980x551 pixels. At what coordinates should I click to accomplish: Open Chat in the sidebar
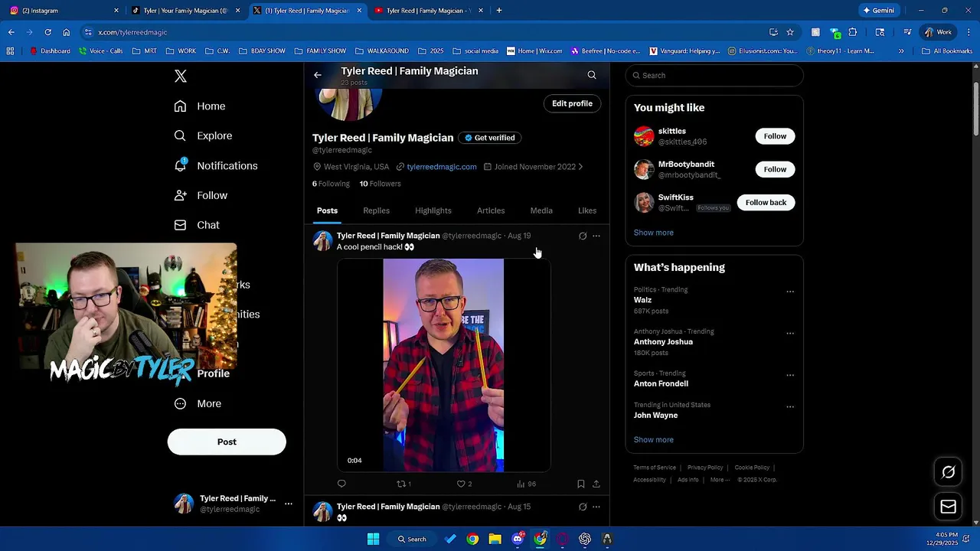click(197, 225)
